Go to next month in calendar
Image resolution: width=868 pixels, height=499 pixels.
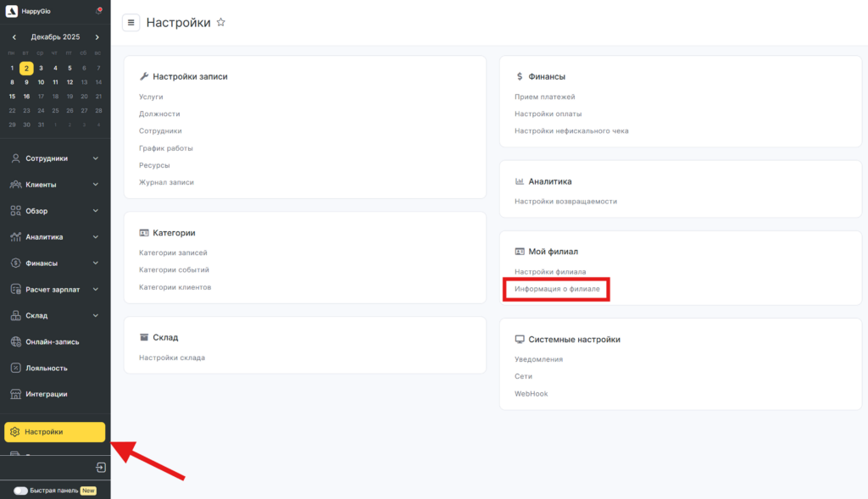point(97,37)
